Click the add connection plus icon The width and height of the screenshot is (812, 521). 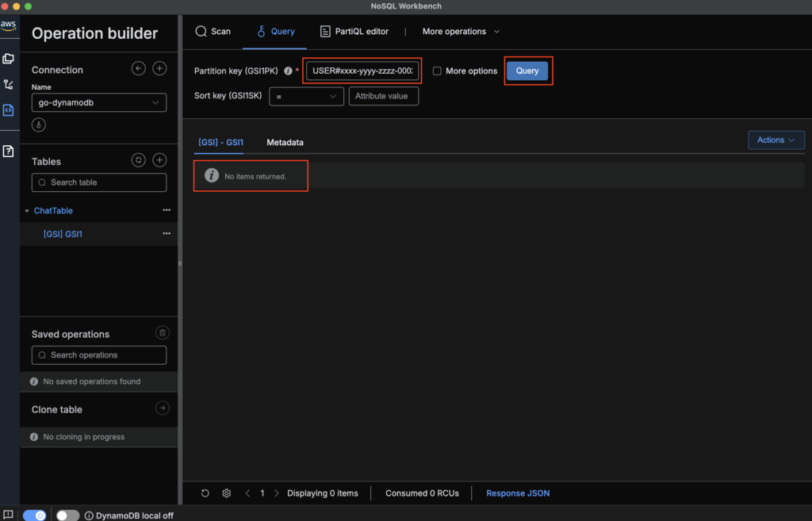click(159, 69)
